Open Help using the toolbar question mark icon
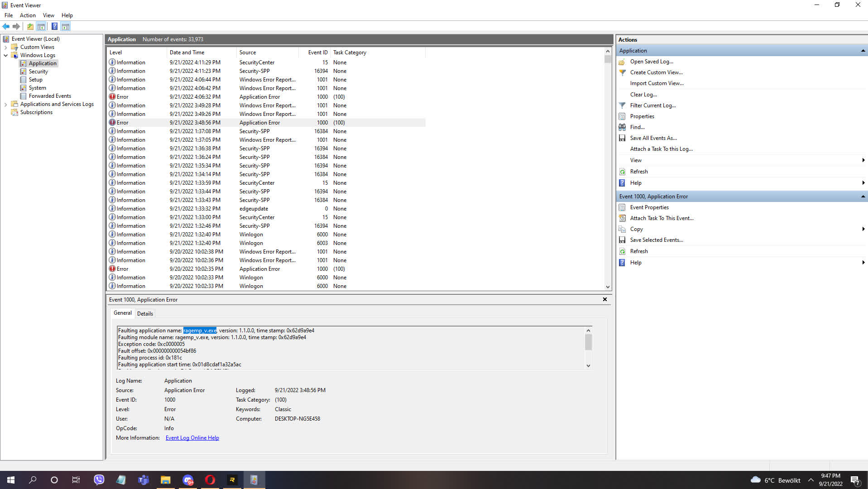The image size is (868, 489). tap(54, 26)
